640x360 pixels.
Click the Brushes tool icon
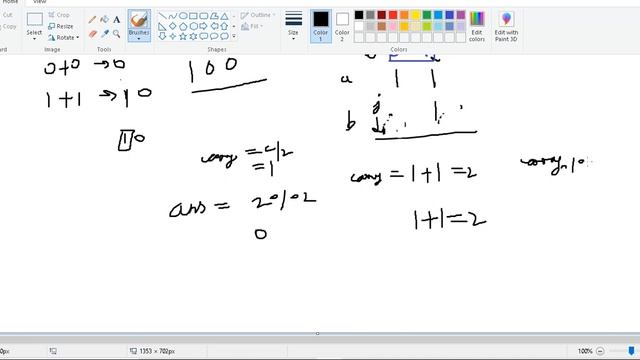[139, 20]
